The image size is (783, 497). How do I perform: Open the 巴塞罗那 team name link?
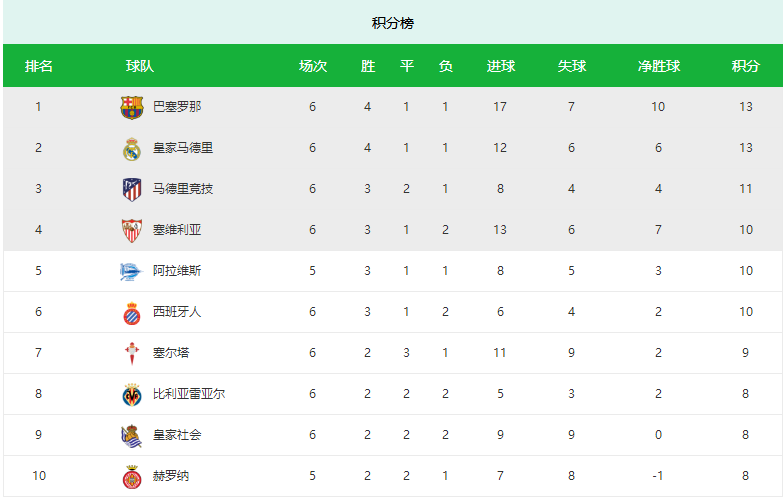(x=177, y=107)
